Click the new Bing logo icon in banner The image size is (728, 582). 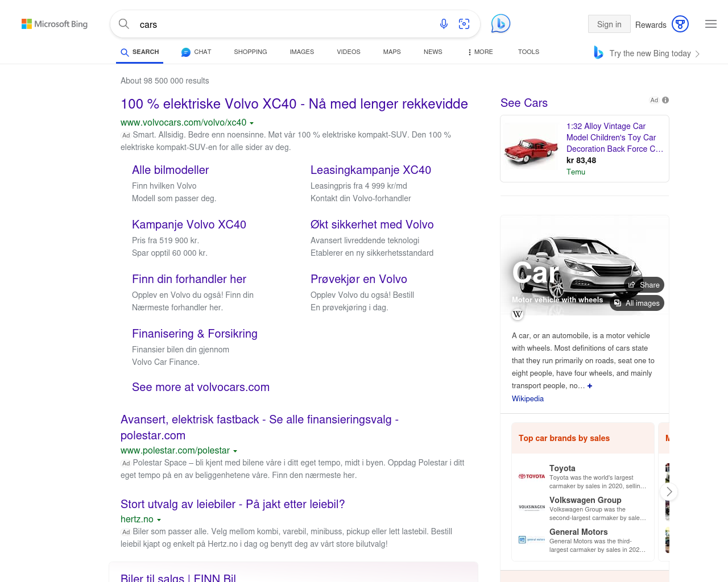click(598, 52)
